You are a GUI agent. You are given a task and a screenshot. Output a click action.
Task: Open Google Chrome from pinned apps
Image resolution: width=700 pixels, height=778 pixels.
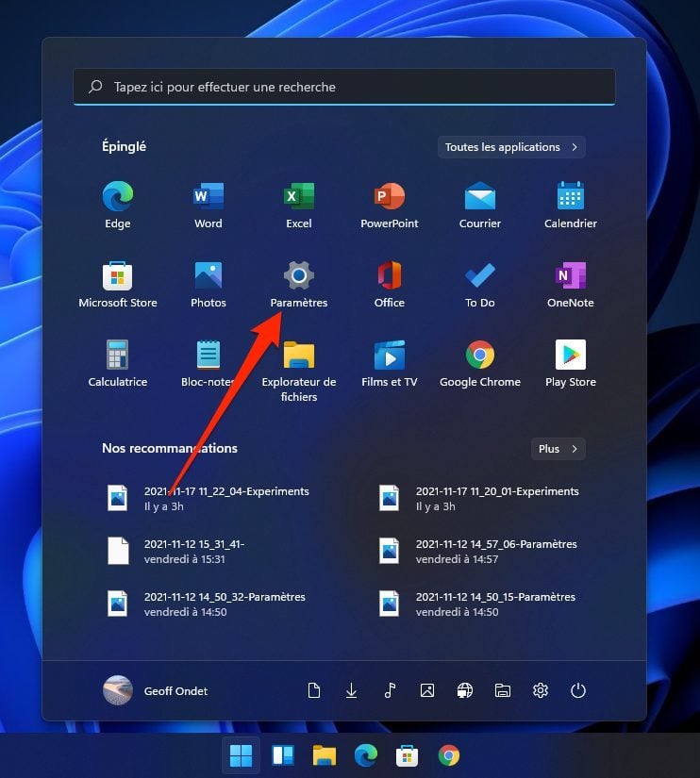(x=479, y=364)
